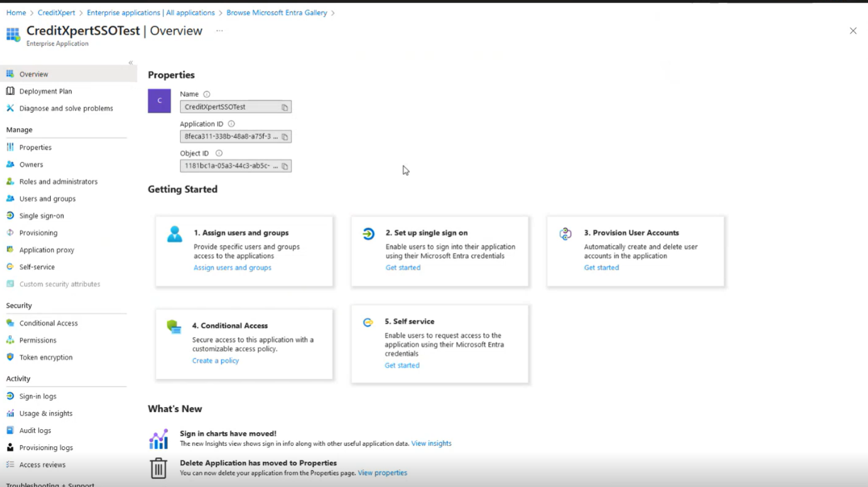
Task: Open Enterprise applications | All applications breadcrumb
Action: click(151, 12)
